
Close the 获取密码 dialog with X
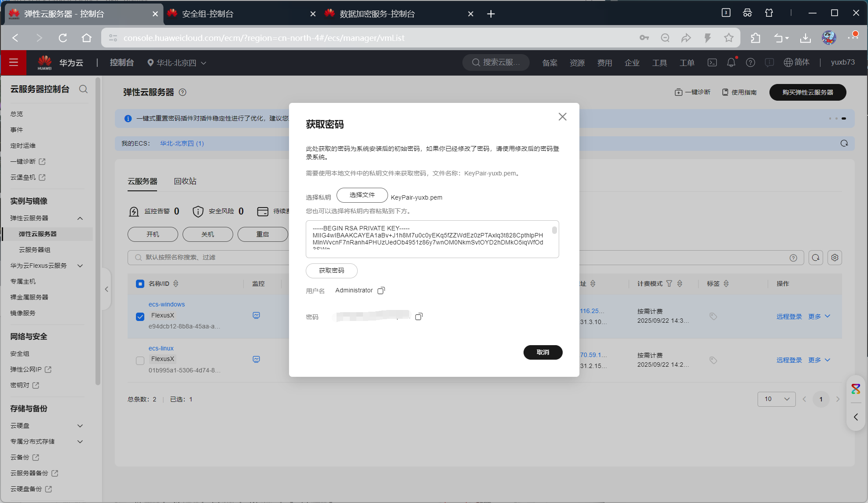coord(562,117)
